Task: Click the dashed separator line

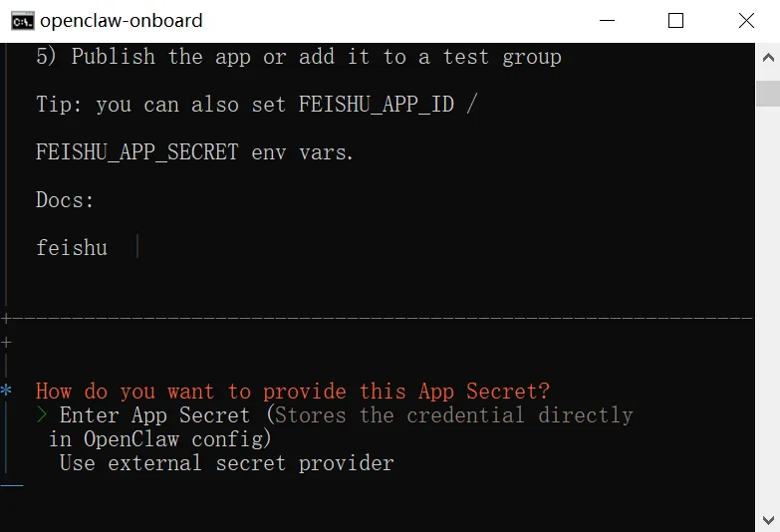Action: 379,319
